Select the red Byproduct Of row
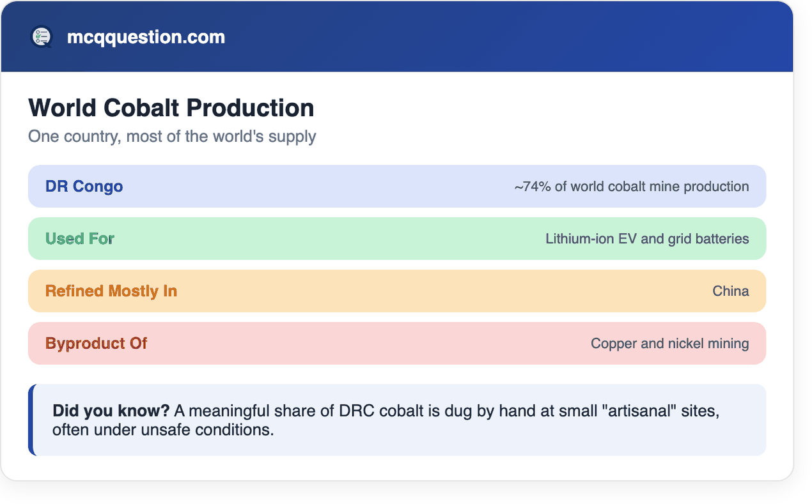 tap(397, 344)
